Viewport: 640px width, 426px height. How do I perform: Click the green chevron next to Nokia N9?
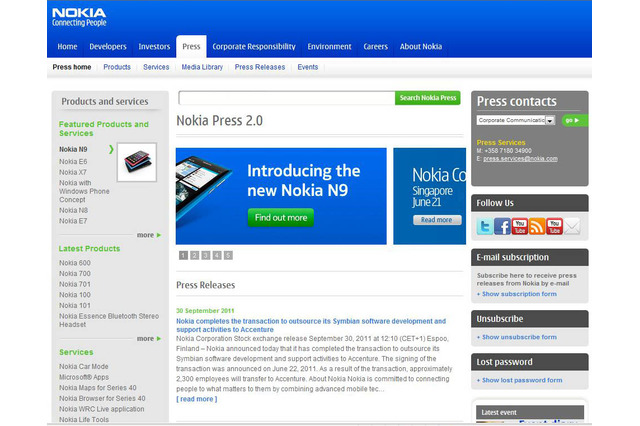click(x=111, y=149)
